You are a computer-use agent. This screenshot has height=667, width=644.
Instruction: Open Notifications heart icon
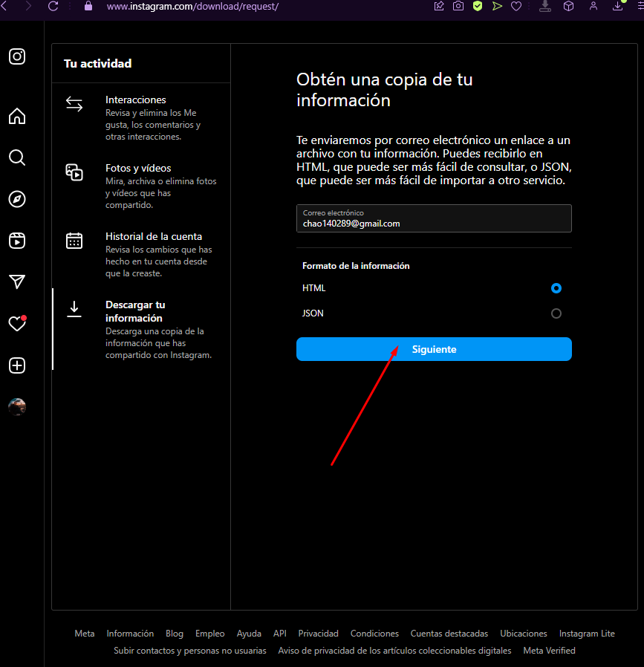tap(17, 324)
